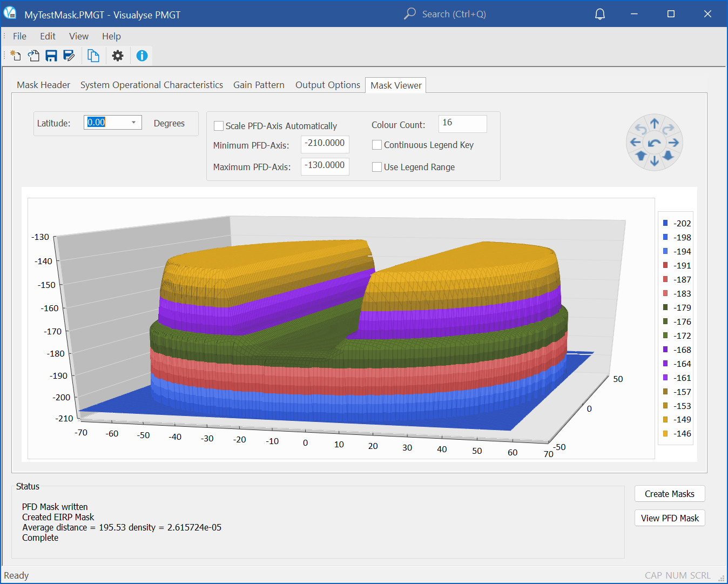The width and height of the screenshot is (728, 584).
Task: Click the search magnifier icon in title bar
Action: pos(410,14)
